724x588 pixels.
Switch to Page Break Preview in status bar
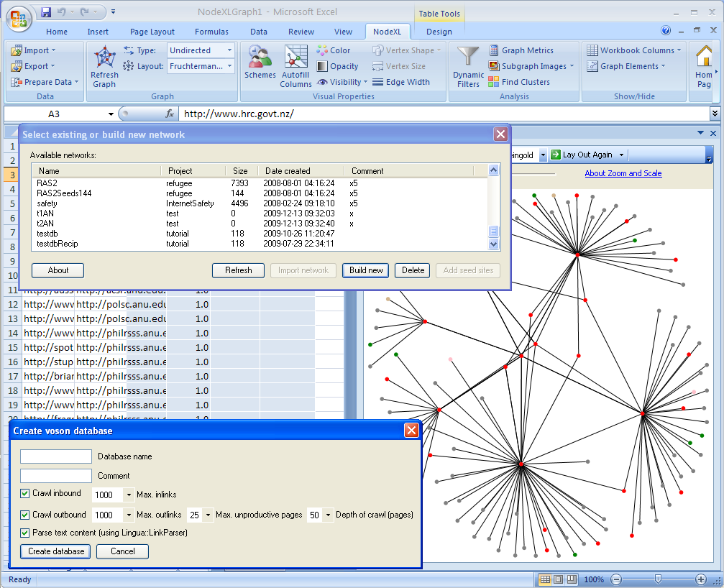572,579
